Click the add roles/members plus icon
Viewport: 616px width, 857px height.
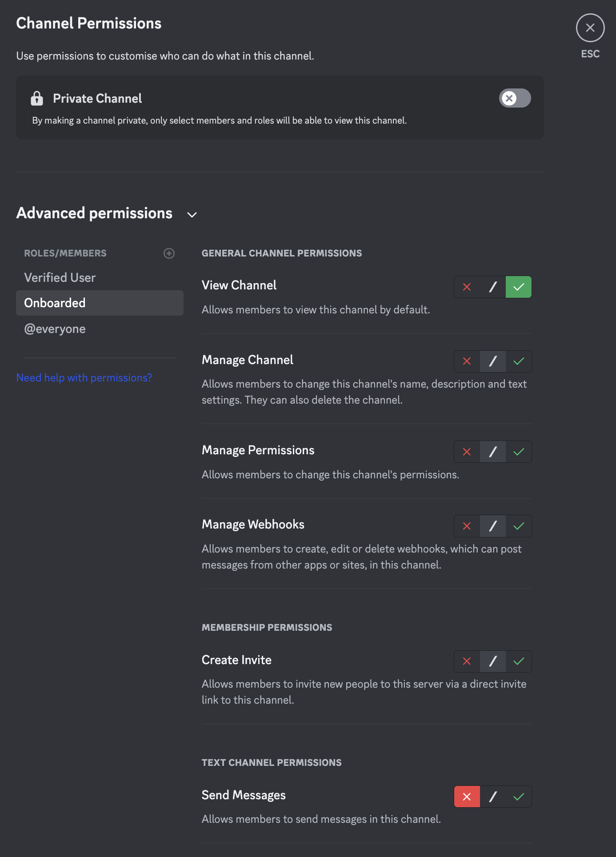[x=169, y=253]
